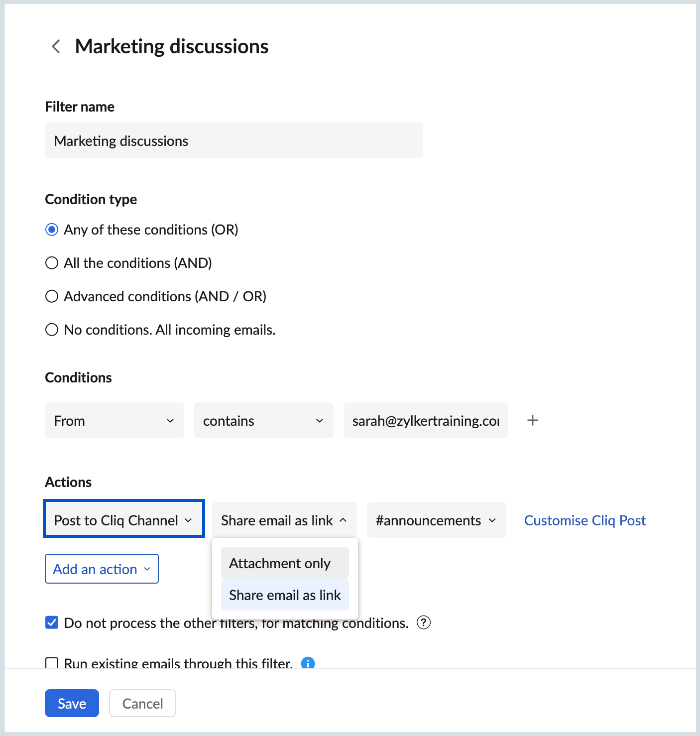Click the Filter name text field
The width and height of the screenshot is (700, 736).
pyautogui.click(x=233, y=140)
